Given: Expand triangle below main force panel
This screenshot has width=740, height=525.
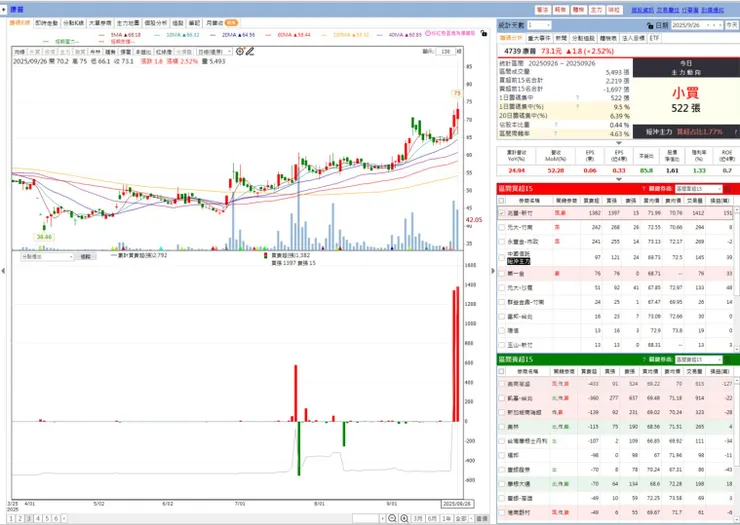Looking at the screenshot, I should pos(619,143).
